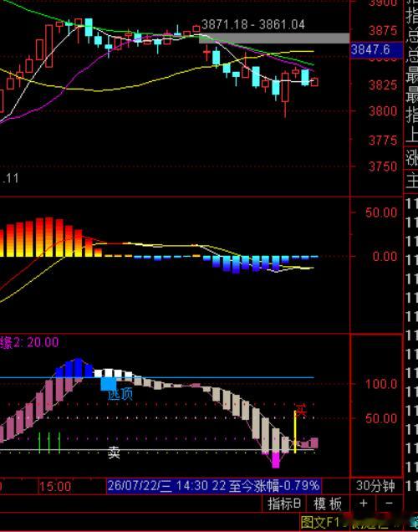Click the 15:00 time axis marker
This screenshot has height=532, width=418.
click(x=55, y=487)
